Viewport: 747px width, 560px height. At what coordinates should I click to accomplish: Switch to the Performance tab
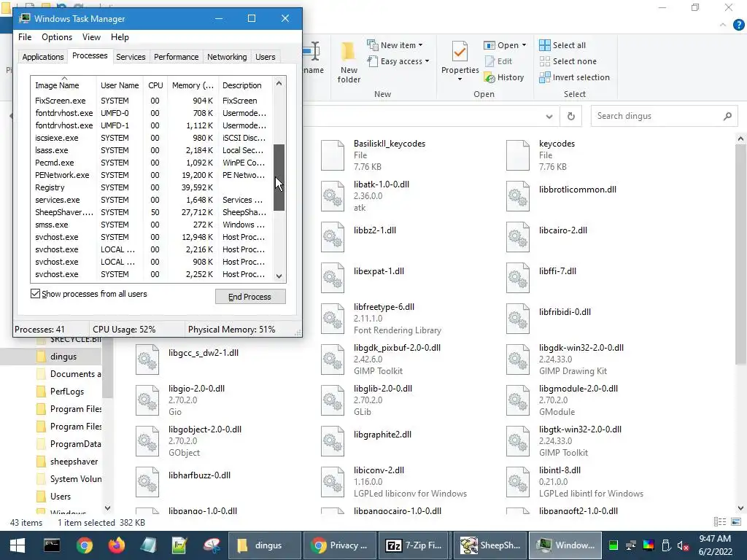pos(176,57)
